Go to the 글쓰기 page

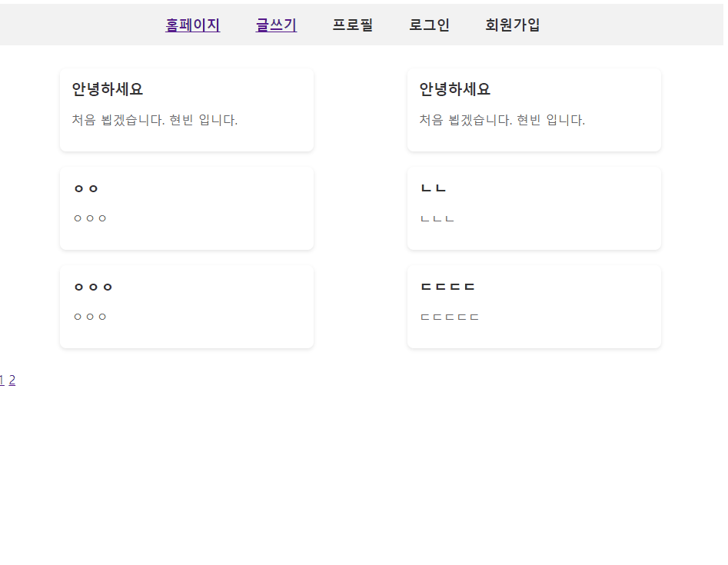(x=276, y=25)
